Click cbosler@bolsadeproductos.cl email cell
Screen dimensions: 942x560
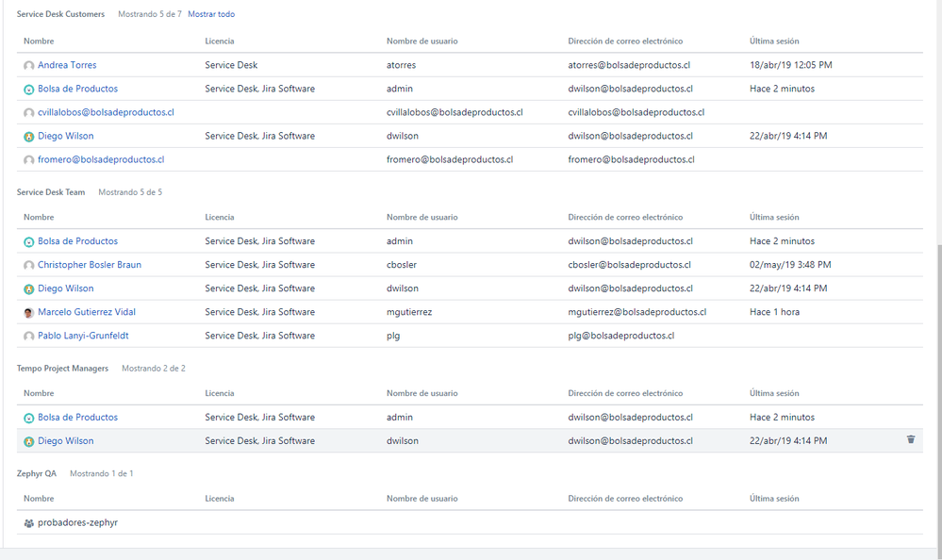(630, 264)
